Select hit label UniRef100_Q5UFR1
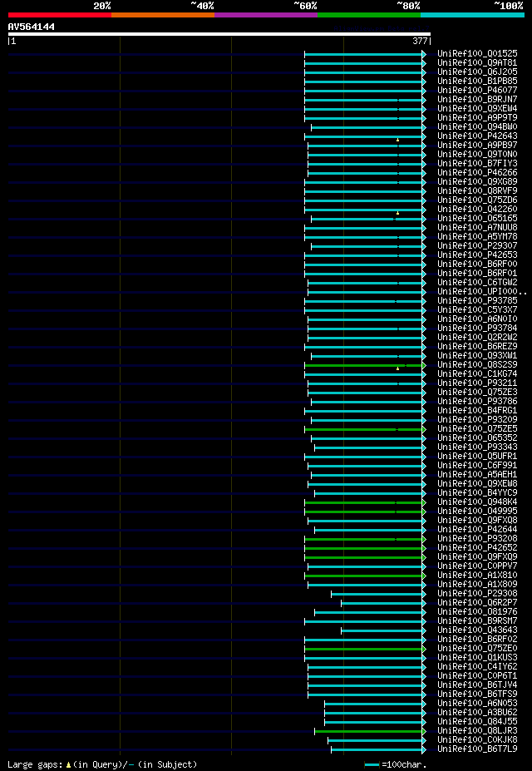The height and width of the screenshot is (771, 532). (477, 456)
